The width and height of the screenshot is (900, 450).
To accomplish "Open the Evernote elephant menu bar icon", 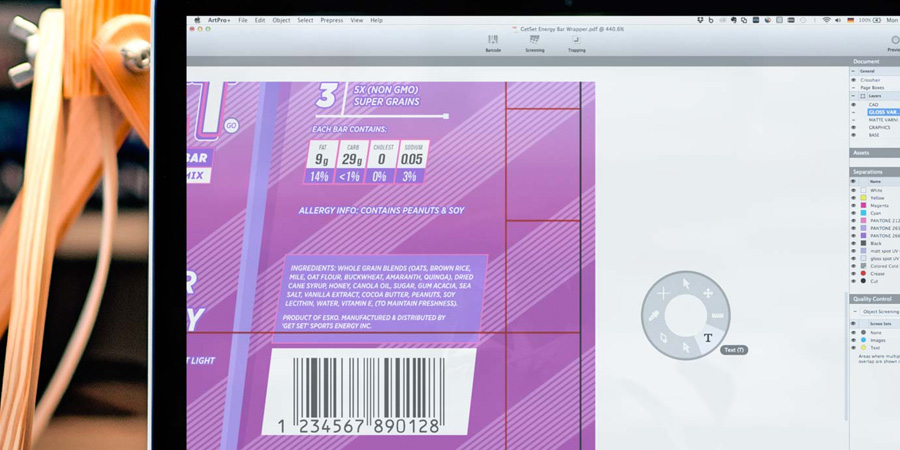I will 734,20.
